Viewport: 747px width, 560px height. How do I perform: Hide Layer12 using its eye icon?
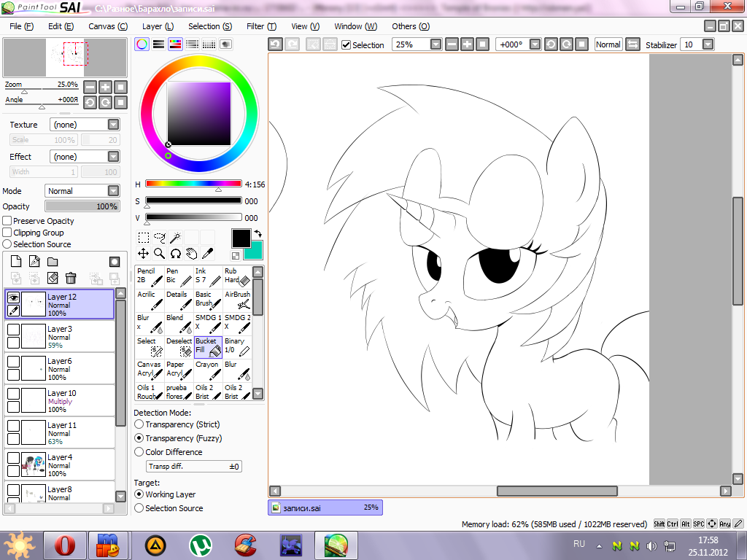[13, 297]
